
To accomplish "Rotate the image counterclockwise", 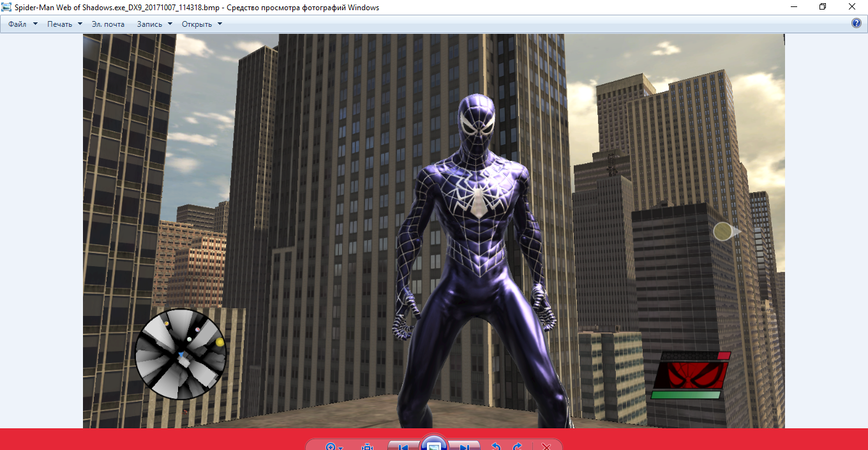I will coord(495,447).
